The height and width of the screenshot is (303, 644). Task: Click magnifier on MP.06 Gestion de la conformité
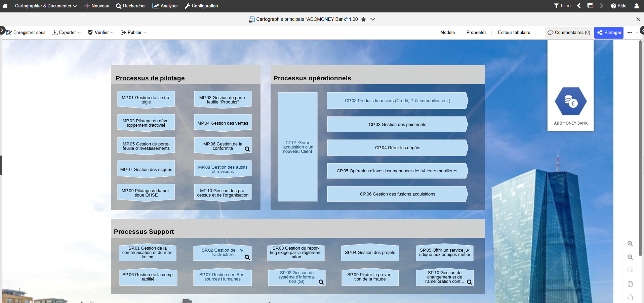[x=247, y=149]
